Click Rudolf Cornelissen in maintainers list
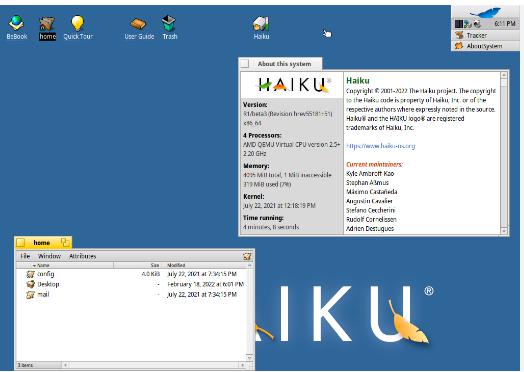The height and width of the screenshot is (372, 524). [371, 219]
